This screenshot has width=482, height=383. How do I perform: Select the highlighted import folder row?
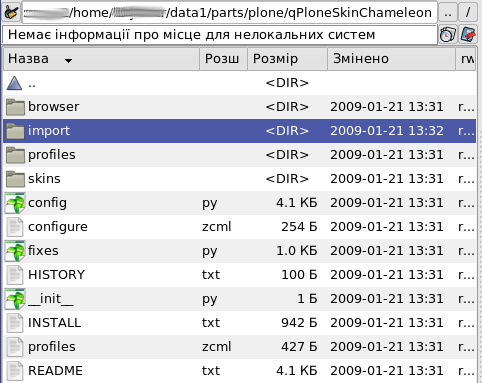tap(239, 131)
